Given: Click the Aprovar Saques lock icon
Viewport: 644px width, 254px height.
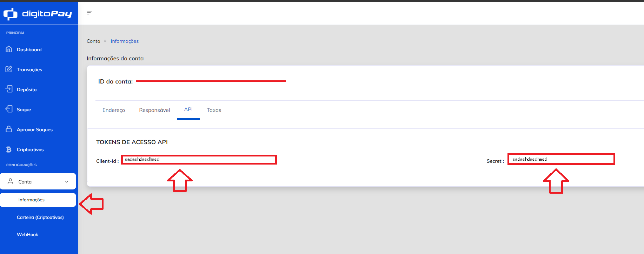Looking at the screenshot, I should 9,129.
